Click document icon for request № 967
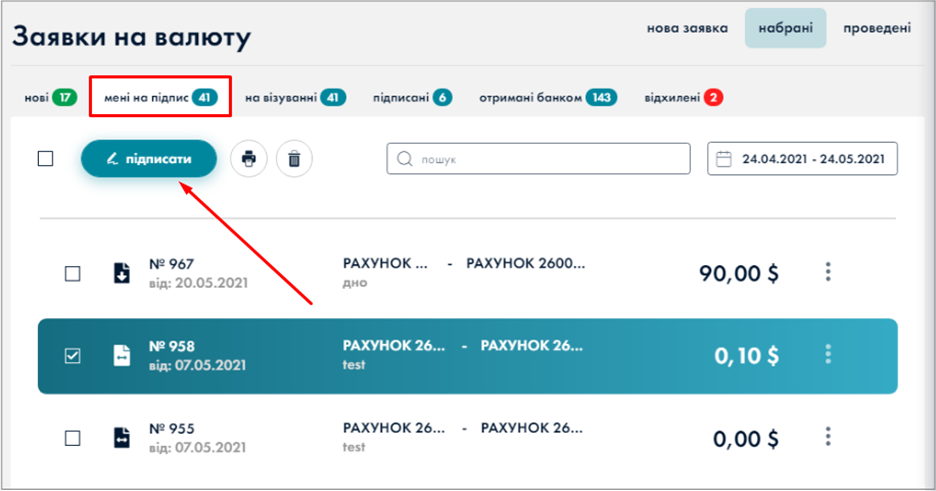Viewport: 936px width, 491px height. (121, 273)
